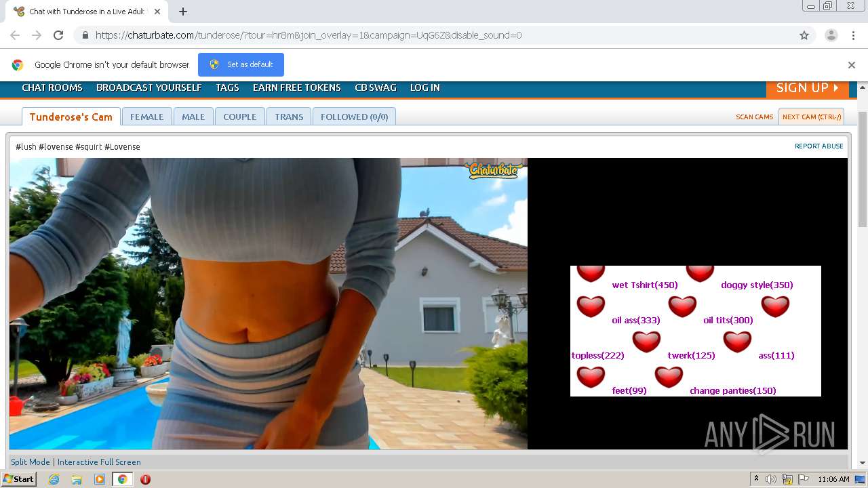The image size is (868, 488).
Task: Close the Chat with Tunderose browser tab
Action: click(x=157, y=12)
